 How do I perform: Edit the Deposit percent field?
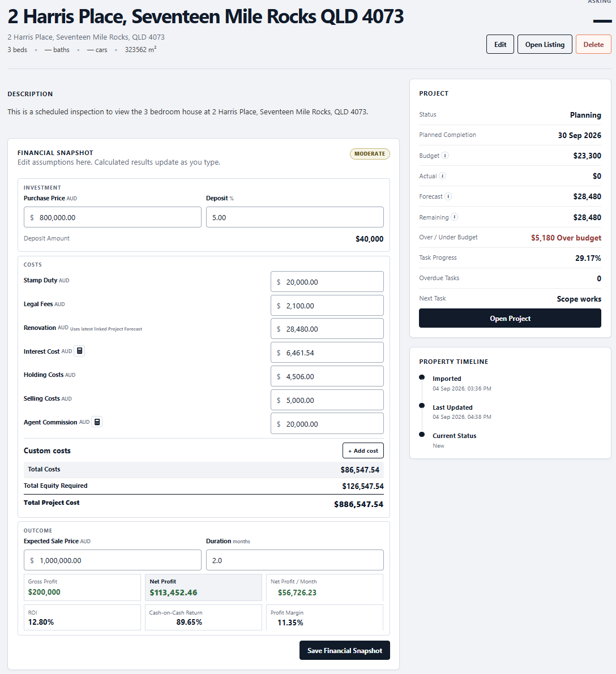click(x=294, y=217)
